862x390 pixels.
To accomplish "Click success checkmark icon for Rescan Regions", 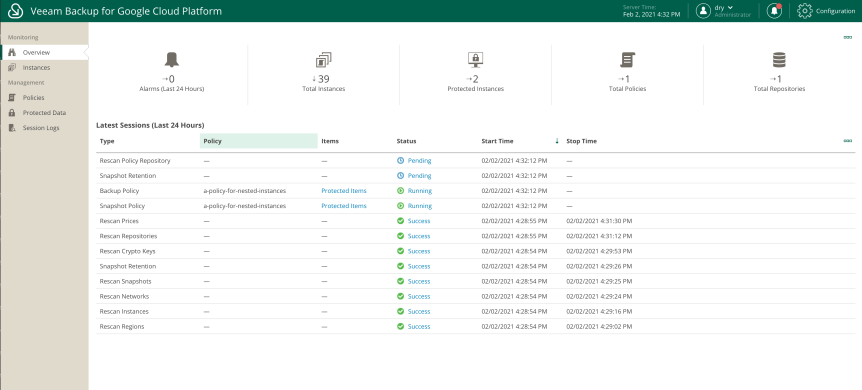I will 400,327.
